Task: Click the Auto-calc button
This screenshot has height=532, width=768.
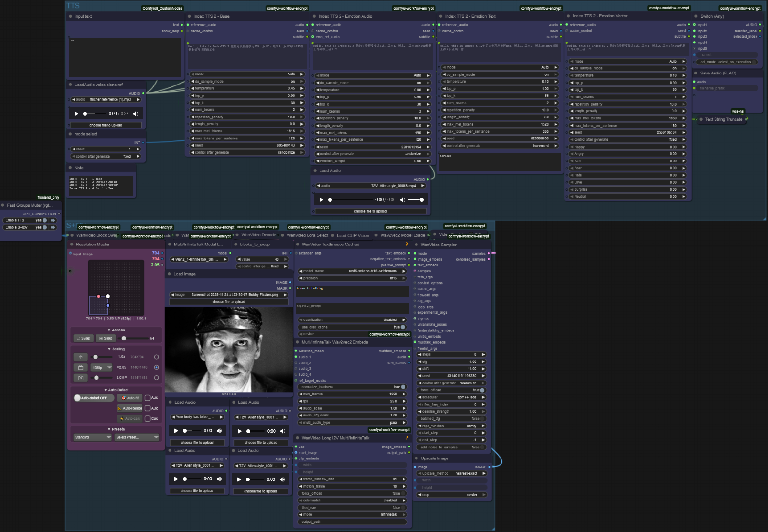Action: point(130,419)
